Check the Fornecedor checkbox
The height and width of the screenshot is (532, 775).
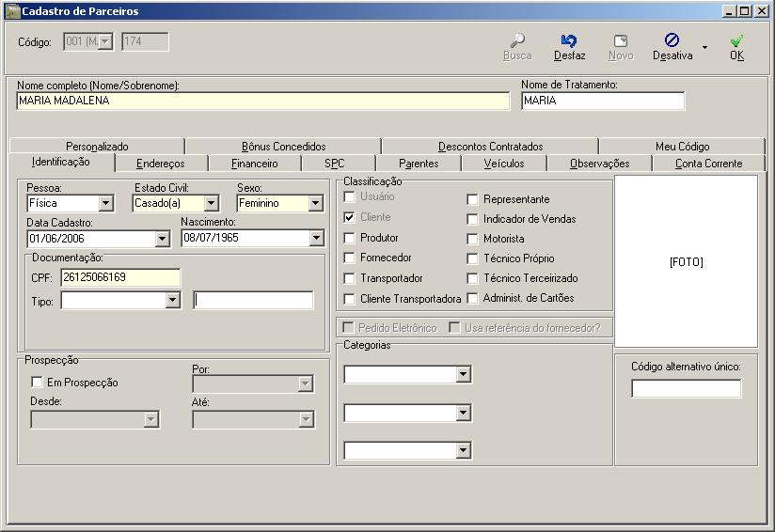(349, 258)
